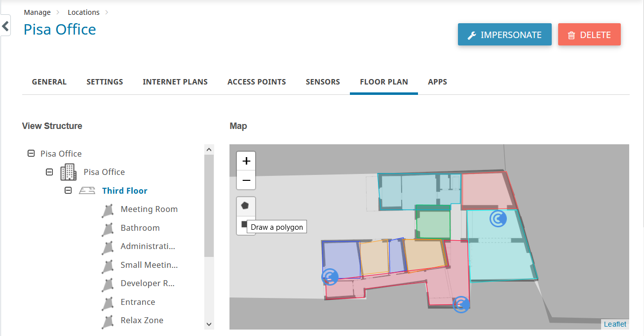Switch to the Internet Plans tab
The height and width of the screenshot is (336, 644).
(x=175, y=82)
